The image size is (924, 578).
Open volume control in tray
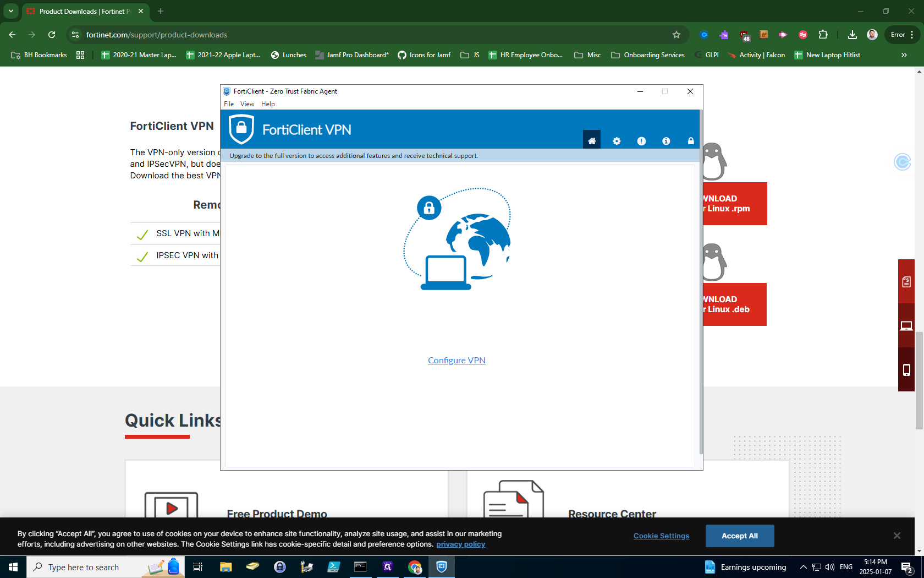830,567
